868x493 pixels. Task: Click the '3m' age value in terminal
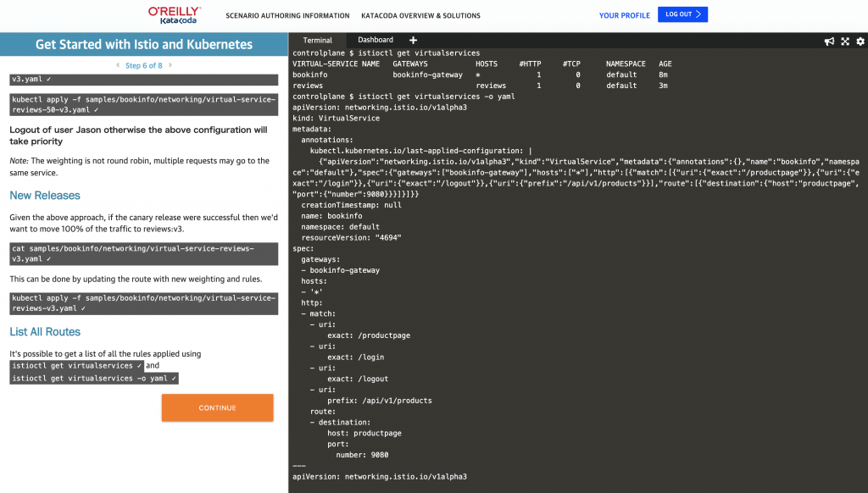click(663, 86)
